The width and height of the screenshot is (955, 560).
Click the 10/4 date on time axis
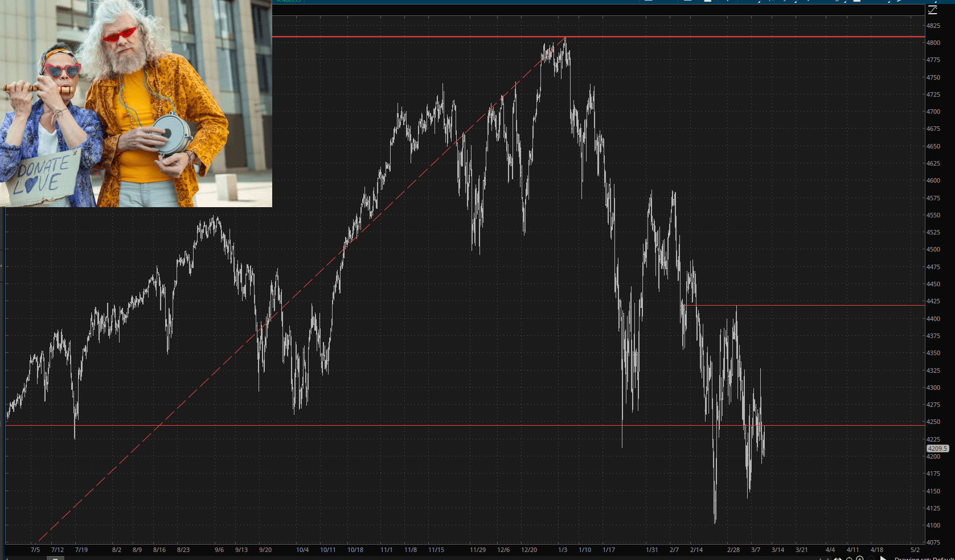(x=302, y=550)
